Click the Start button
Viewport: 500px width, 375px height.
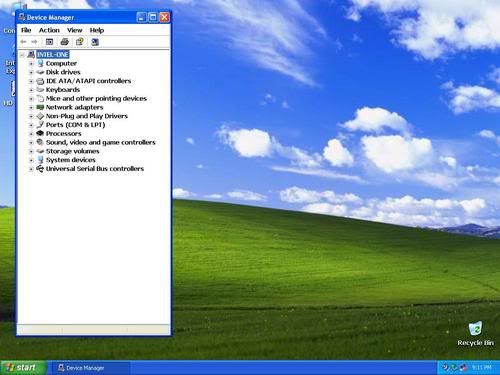(x=23, y=368)
